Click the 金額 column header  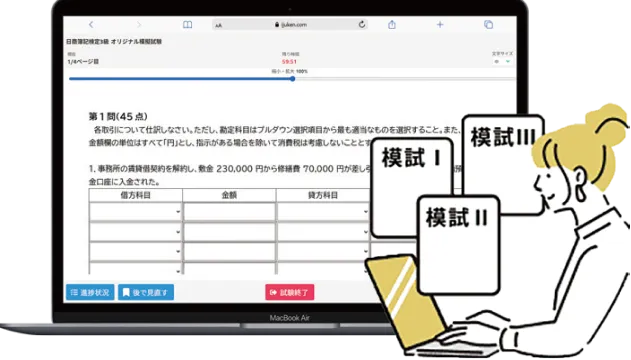[x=229, y=195]
